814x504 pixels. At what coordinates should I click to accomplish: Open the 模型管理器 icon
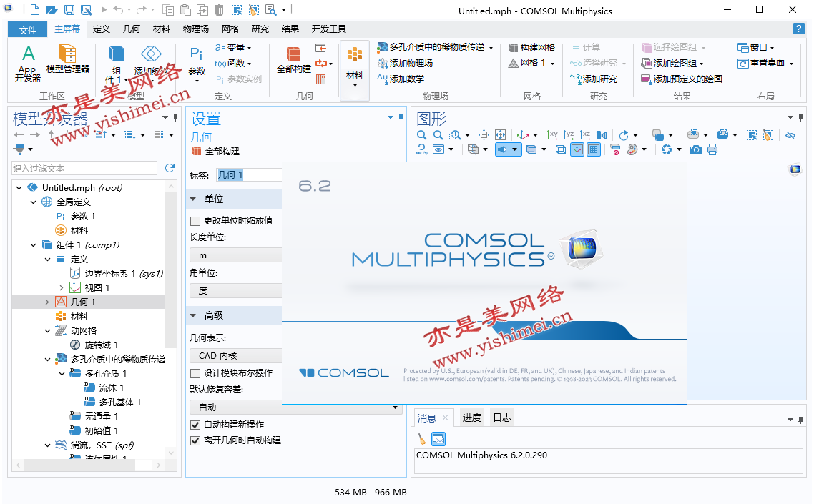click(x=68, y=59)
